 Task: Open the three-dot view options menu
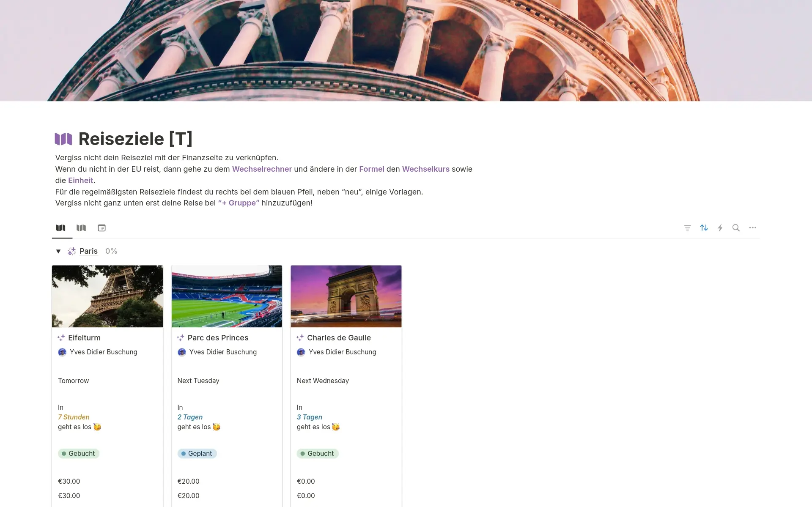pyautogui.click(x=752, y=228)
